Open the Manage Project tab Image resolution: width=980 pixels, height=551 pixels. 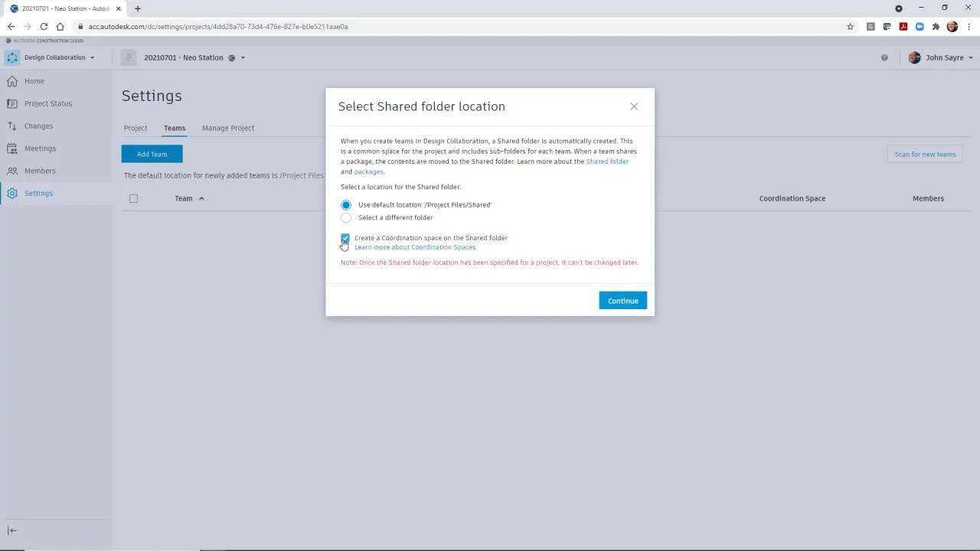pos(228,128)
